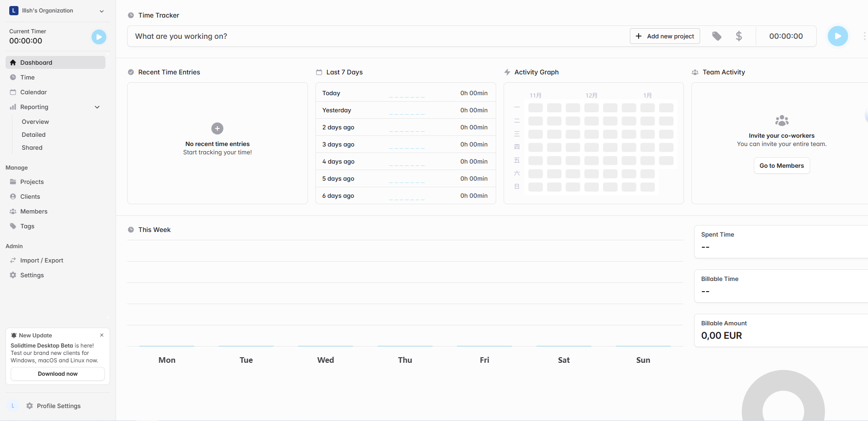Click the organization avatar letter L icon
Viewport: 868px width, 421px height.
(14, 11)
